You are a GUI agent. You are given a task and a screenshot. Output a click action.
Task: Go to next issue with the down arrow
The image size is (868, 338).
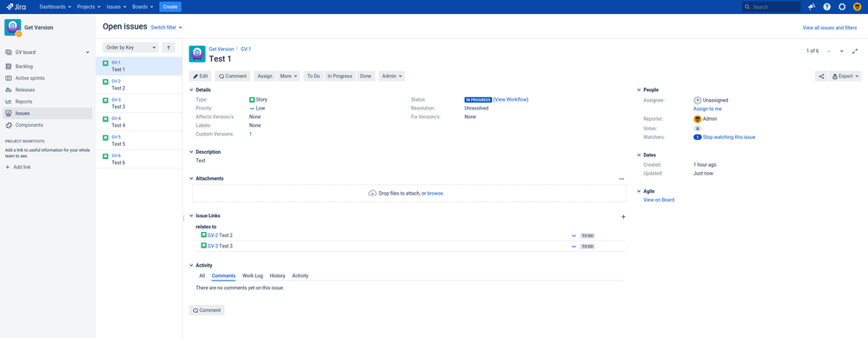(x=842, y=51)
